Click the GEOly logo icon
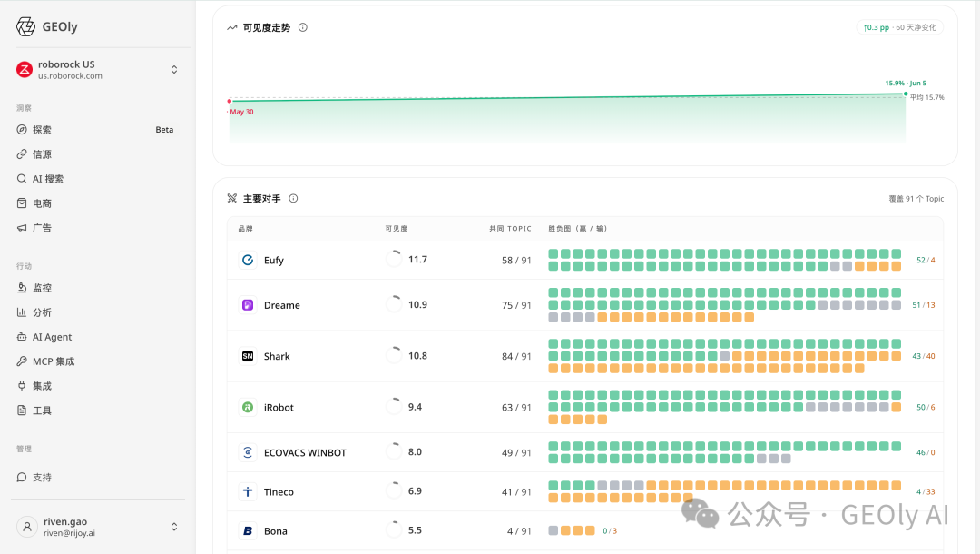This screenshot has height=554, width=980. tap(25, 27)
